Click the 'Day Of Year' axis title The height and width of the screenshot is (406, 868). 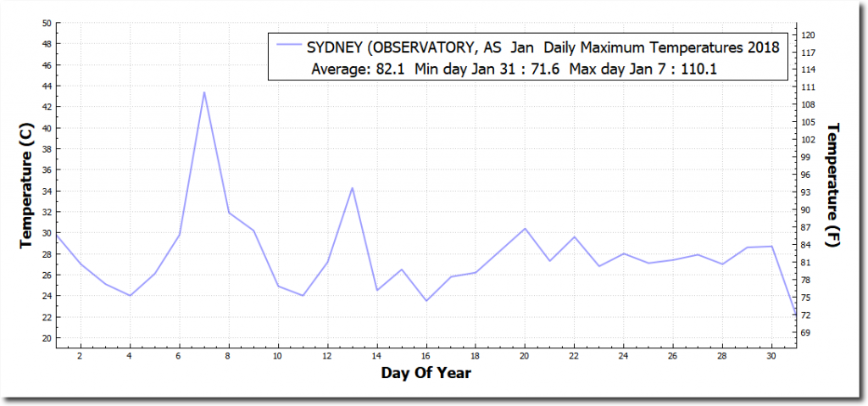[426, 373]
